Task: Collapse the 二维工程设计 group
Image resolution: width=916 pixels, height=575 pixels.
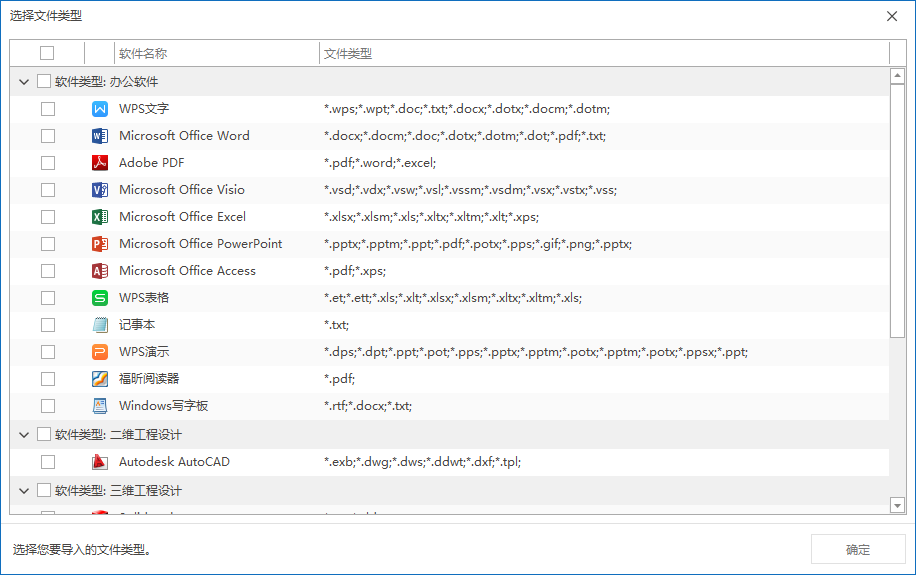Action: point(24,435)
